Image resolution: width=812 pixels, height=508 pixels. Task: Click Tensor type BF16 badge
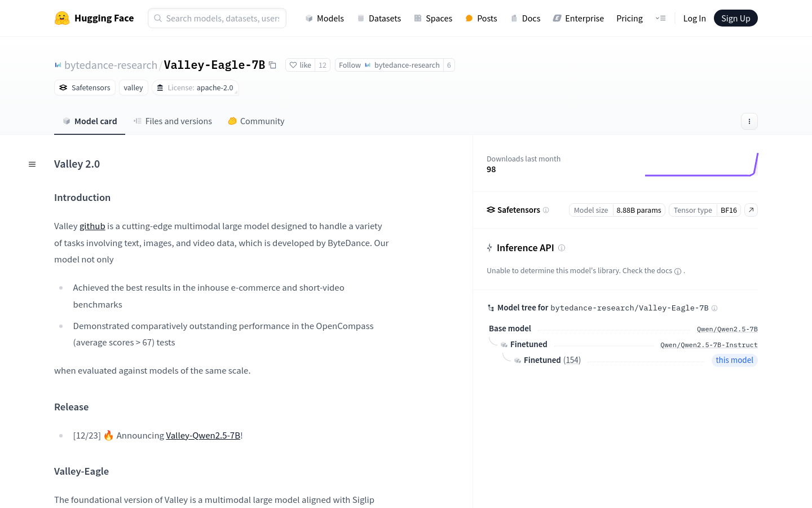[x=705, y=210]
